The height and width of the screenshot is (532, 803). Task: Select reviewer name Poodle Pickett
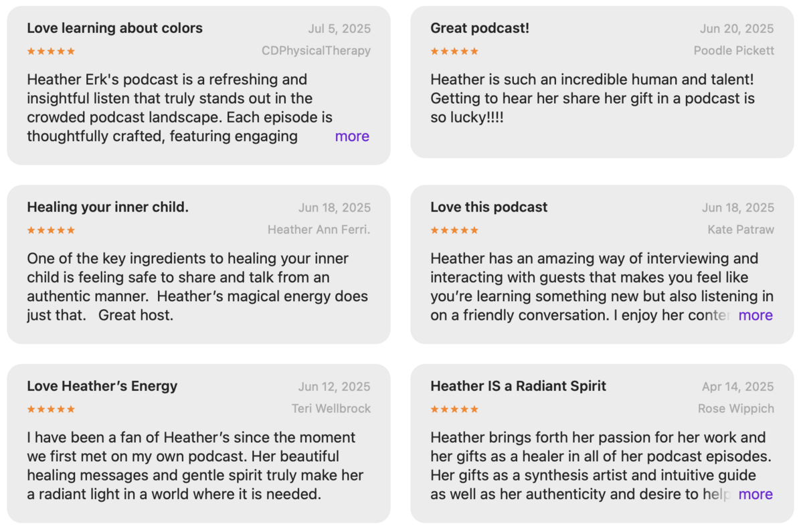click(x=734, y=51)
